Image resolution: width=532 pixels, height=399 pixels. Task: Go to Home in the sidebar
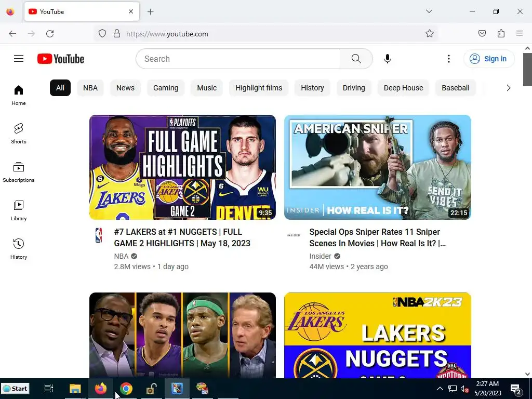pos(19,96)
